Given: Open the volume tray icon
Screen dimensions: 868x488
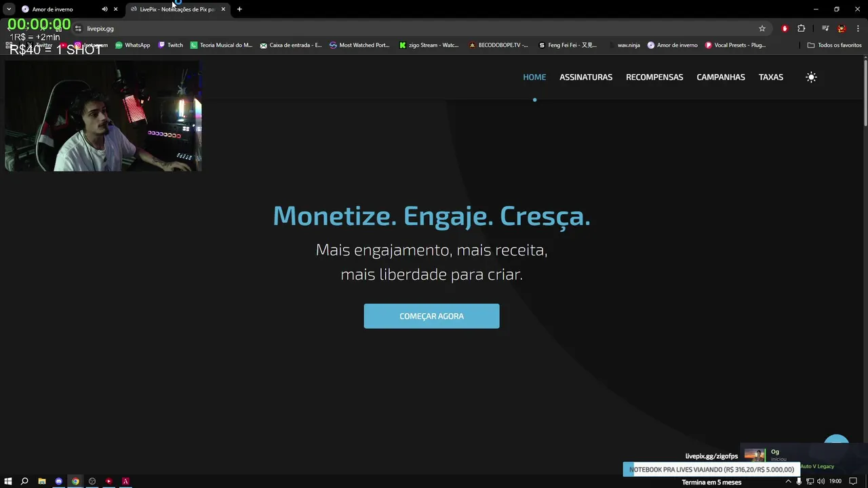Looking at the screenshot, I should click(x=821, y=481).
